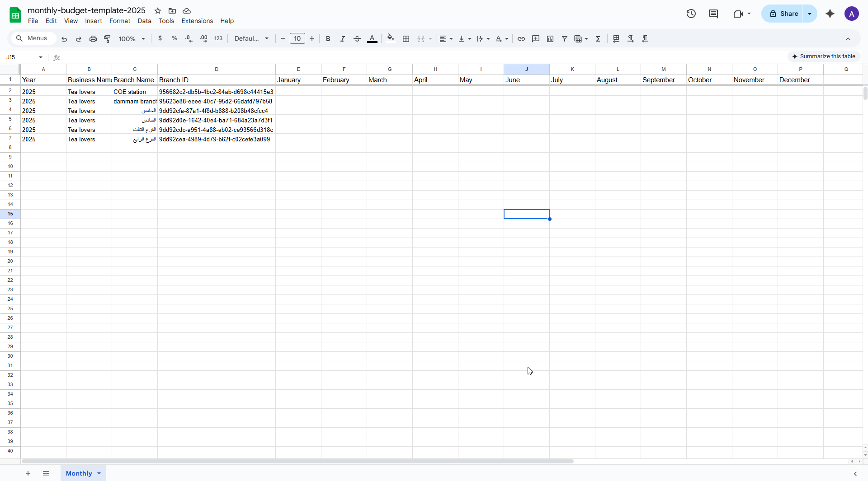Open the fill color picker

[x=391, y=39]
